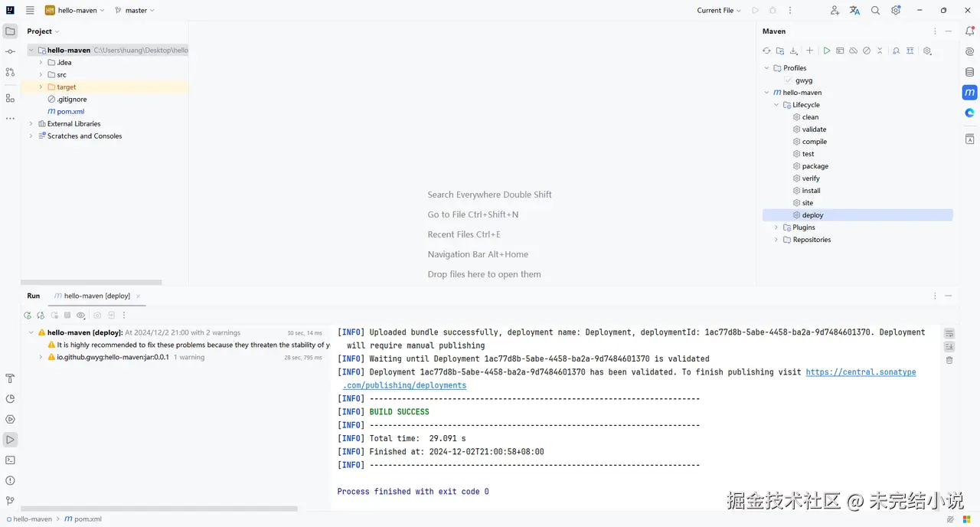Image resolution: width=980 pixels, height=527 pixels.
Task: Expand Maven Plugins node
Action: point(776,227)
